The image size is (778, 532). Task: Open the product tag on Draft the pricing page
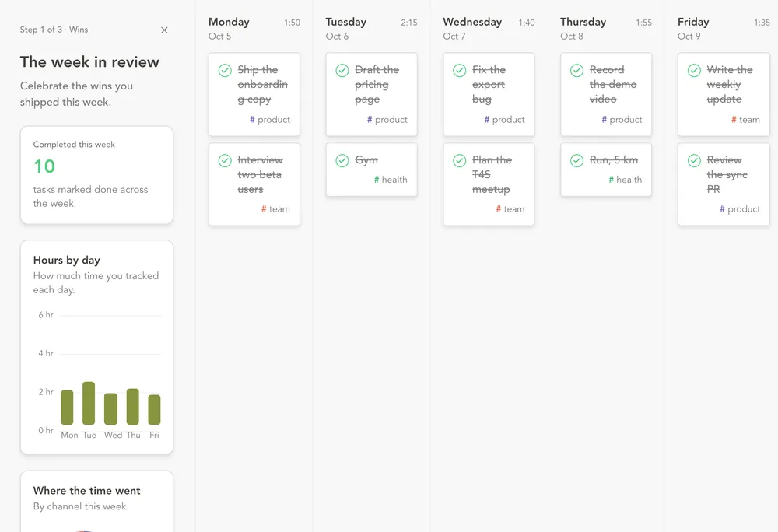coord(387,120)
